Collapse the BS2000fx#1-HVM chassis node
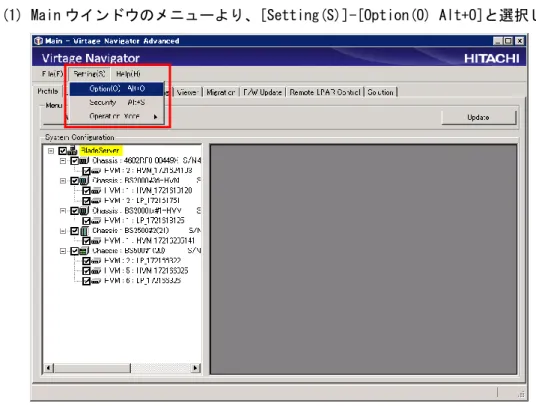 point(63,211)
